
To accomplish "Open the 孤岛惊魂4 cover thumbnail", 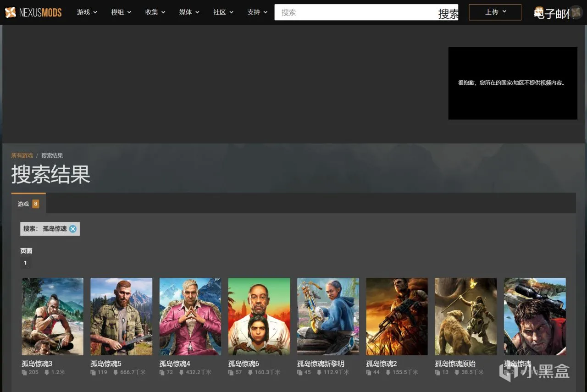I will [x=190, y=316].
